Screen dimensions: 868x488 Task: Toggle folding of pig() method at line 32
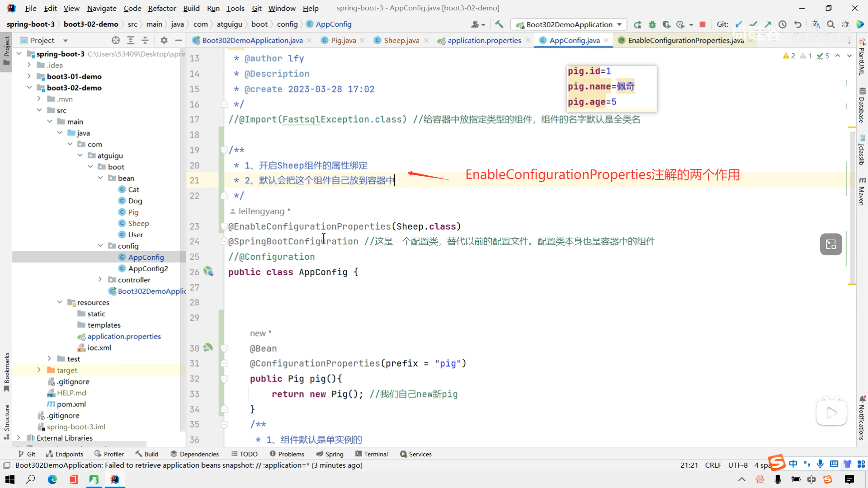click(224, 379)
